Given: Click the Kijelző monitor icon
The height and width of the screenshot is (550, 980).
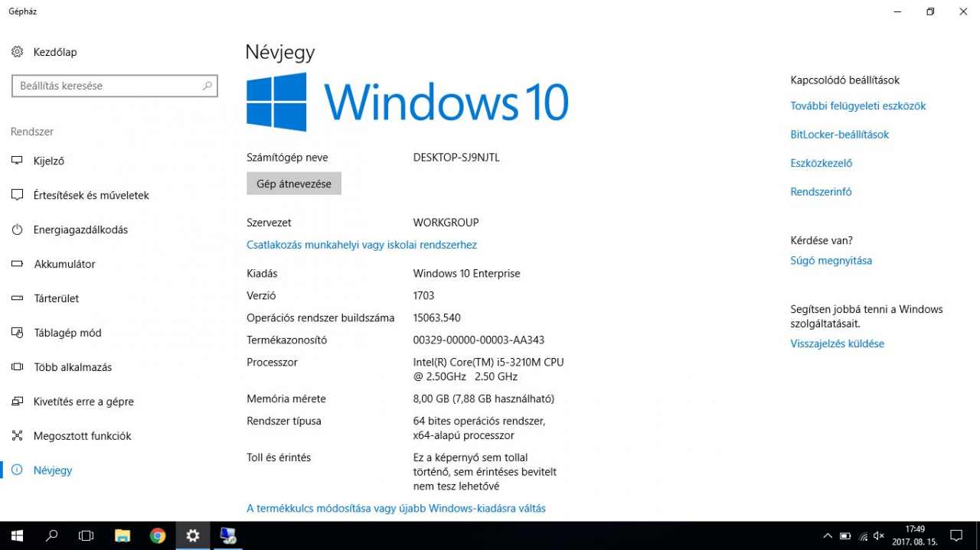Looking at the screenshot, I should pyautogui.click(x=18, y=161).
